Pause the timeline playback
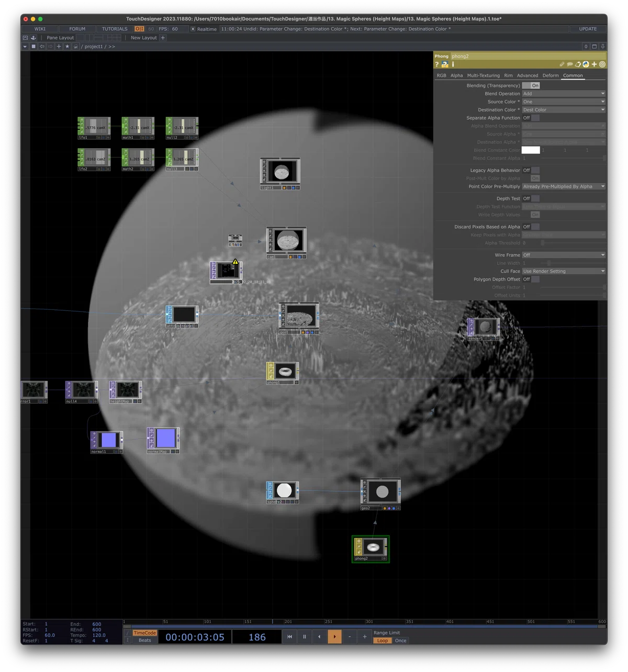 coord(305,636)
